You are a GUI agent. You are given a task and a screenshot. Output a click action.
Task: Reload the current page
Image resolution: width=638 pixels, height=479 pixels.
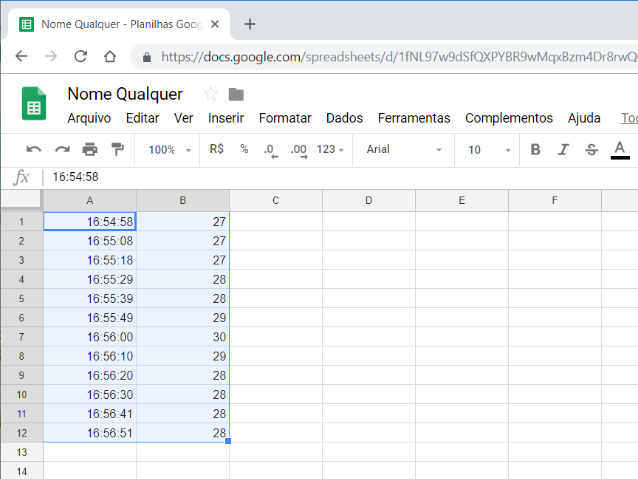click(x=80, y=56)
